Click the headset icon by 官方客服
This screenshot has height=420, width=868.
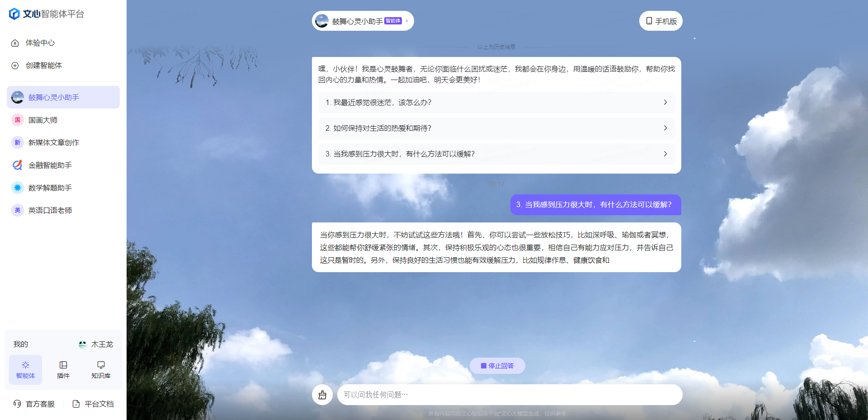(x=17, y=404)
